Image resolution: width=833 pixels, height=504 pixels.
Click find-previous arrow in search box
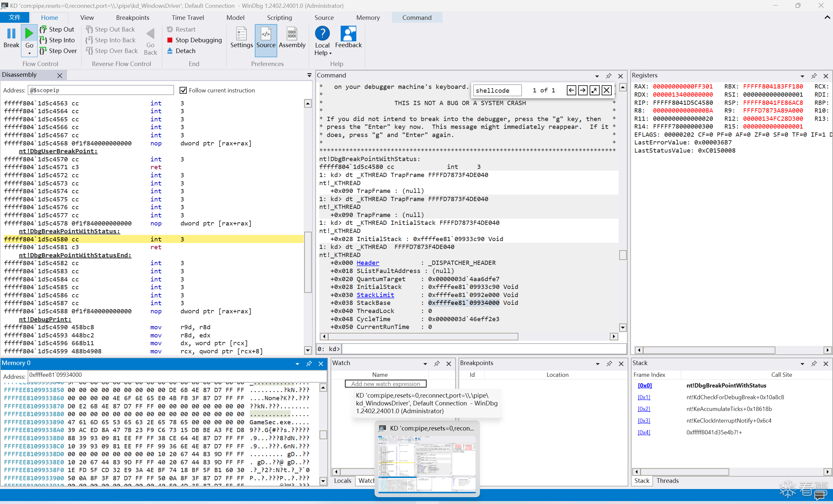pyautogui.click(x=571, y=90)
